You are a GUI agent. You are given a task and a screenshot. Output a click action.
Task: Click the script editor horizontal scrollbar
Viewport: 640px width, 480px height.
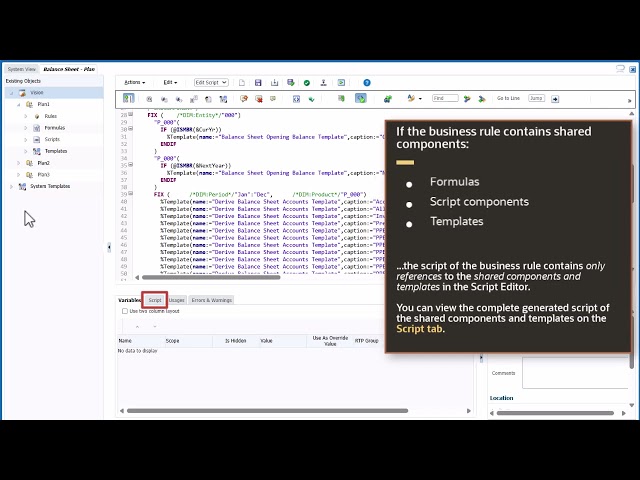coord(211,278)
